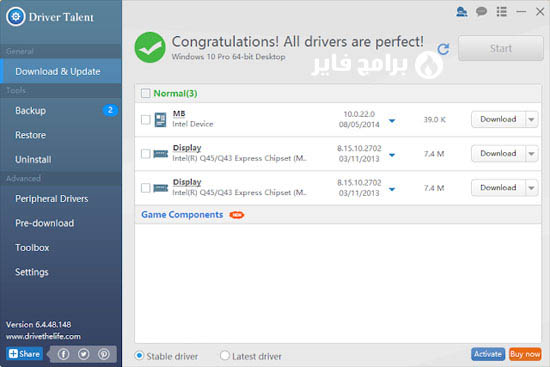Tick the first Display driver checkbox
The image size is (550, 367).
click(146, 154)
